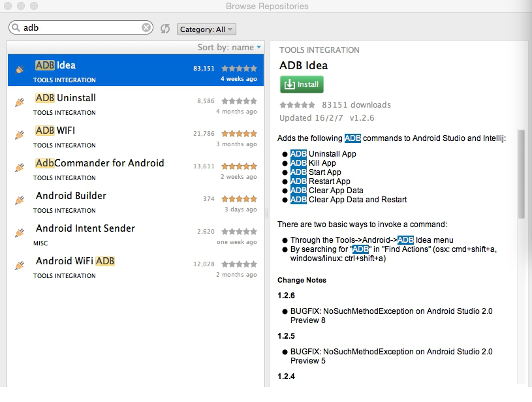The width and height of the screenshot is (532, 402).
Task: Click the search magnifier icon
Action: pyautogui.click(x=16, y=27)
